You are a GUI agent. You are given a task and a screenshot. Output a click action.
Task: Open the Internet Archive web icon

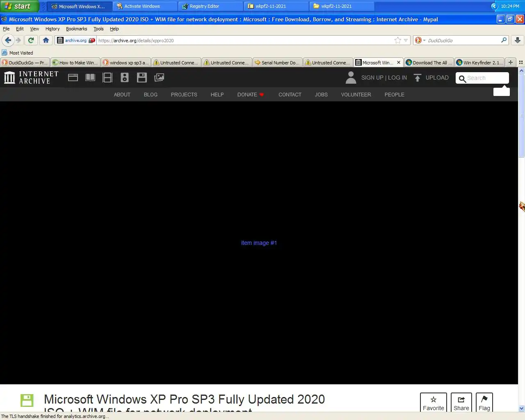coord(73,78)
